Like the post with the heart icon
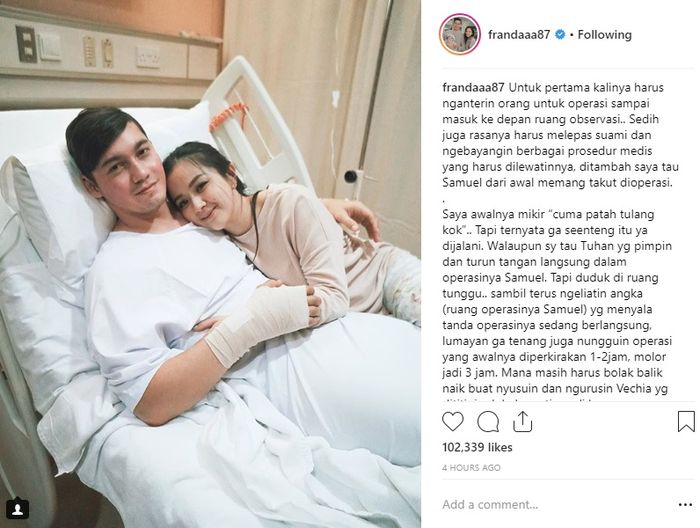Viewport: 700px width, 528px height. [453, 421]
